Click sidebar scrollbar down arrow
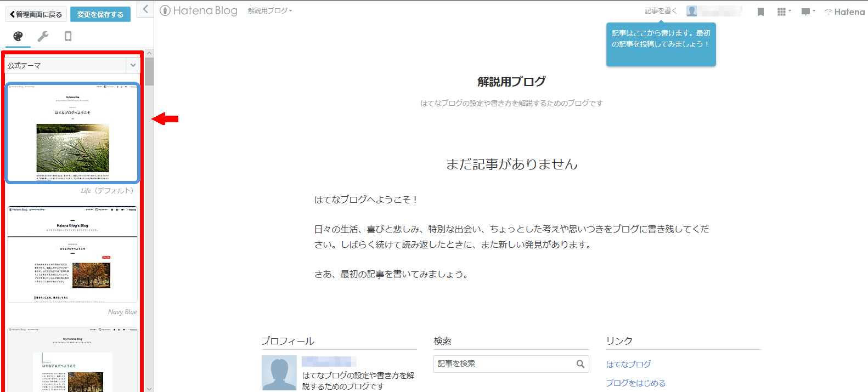Image resolution: width=868 pixels, height=392 pixels. pos(149,388)
